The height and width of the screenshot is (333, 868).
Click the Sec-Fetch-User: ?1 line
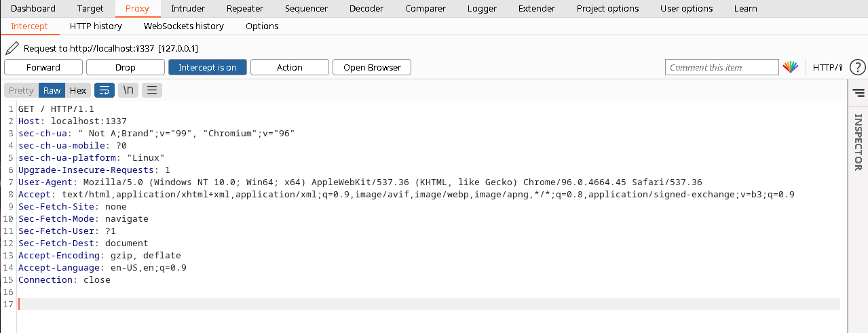(67, 231)
